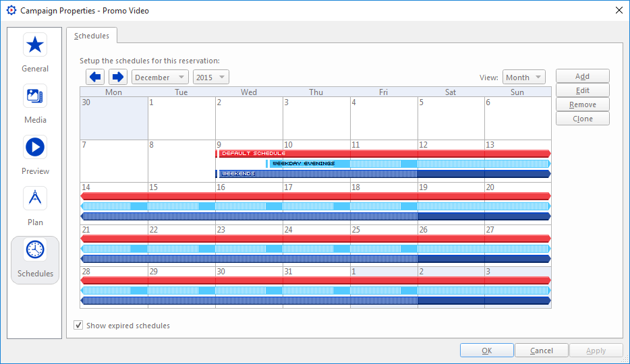Screen dimensions: 630x364
Task: Open the 2015 year dropdown
Action: 210,78
